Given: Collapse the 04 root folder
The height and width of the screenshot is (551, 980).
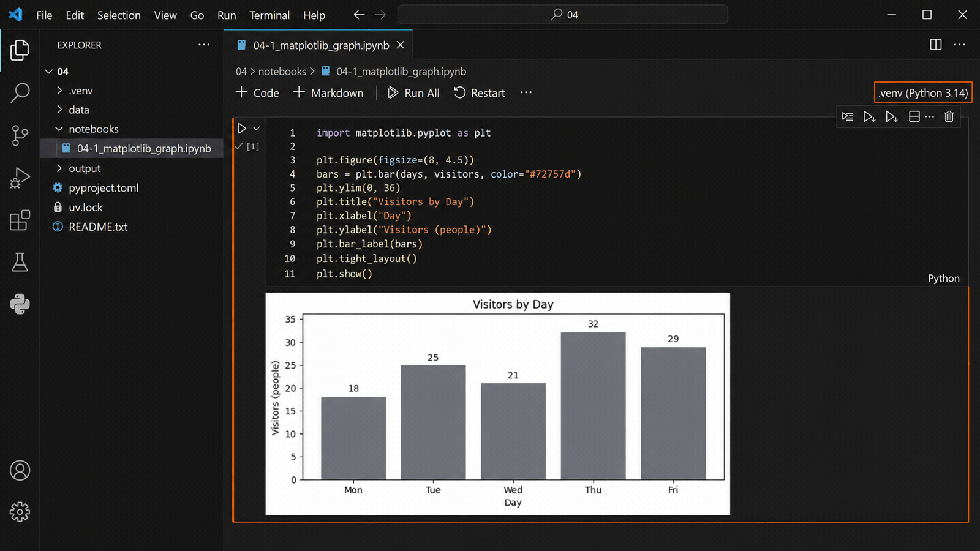Looking at the screenshot, I should pyautogui.click(x=49, y=72).
